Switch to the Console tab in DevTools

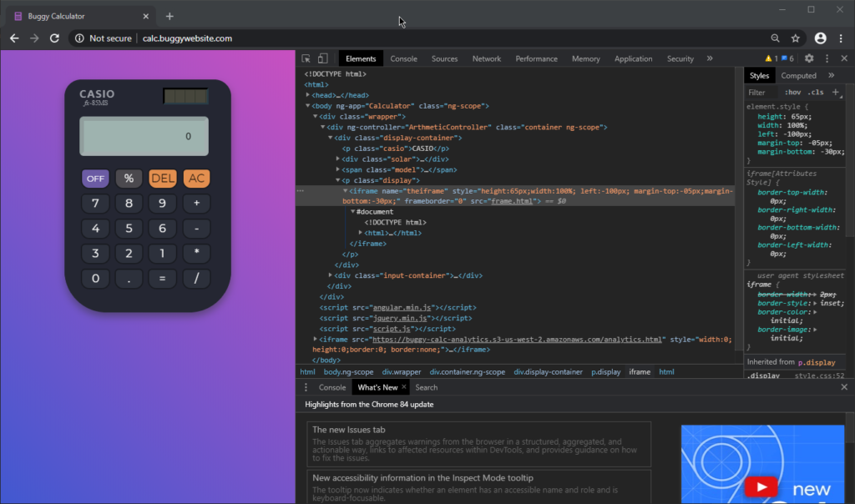(x=403, y=58)
